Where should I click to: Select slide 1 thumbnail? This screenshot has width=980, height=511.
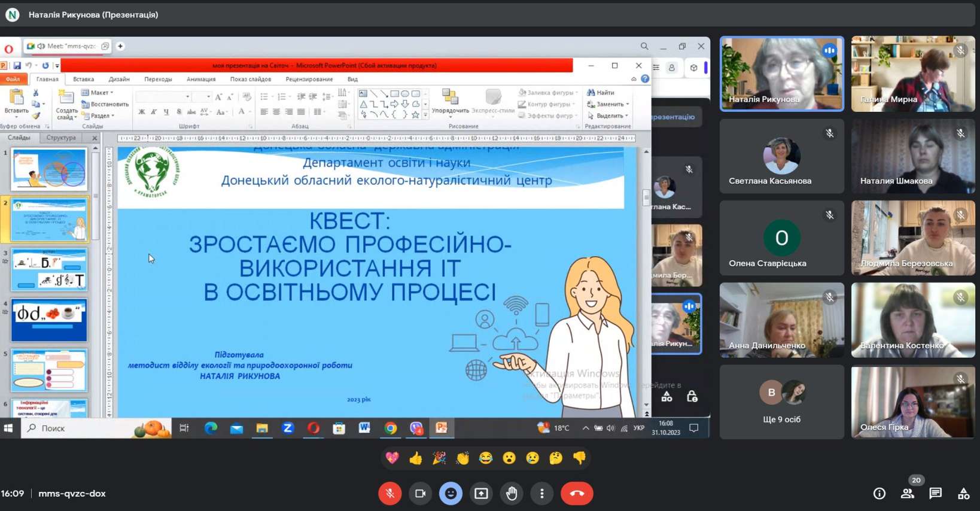(49, 169)
